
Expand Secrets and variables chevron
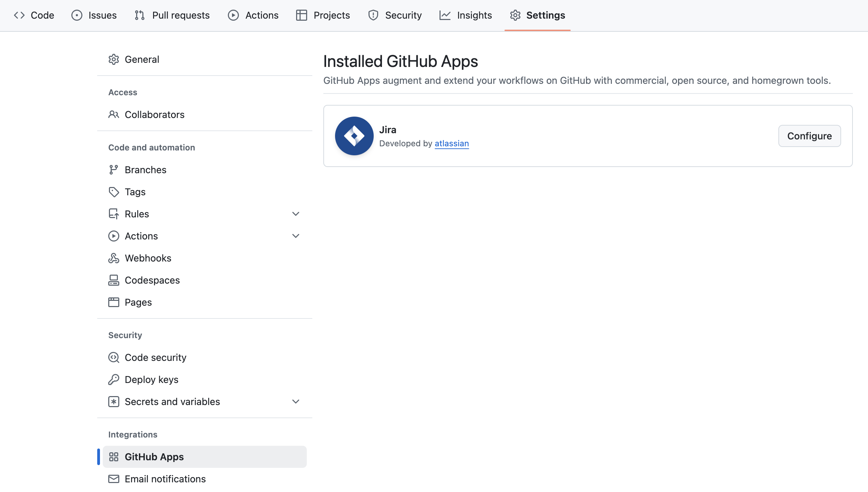point(295,402)
